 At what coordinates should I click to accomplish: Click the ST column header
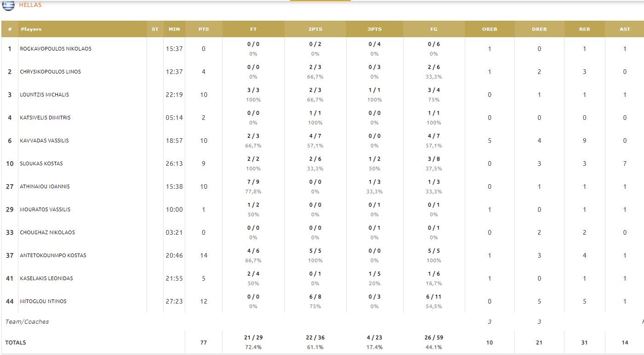155,29
